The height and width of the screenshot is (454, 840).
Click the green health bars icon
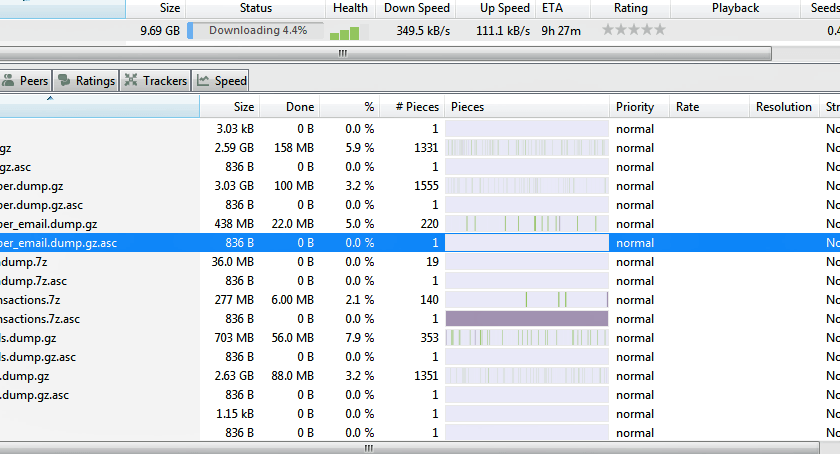point(343,32)
